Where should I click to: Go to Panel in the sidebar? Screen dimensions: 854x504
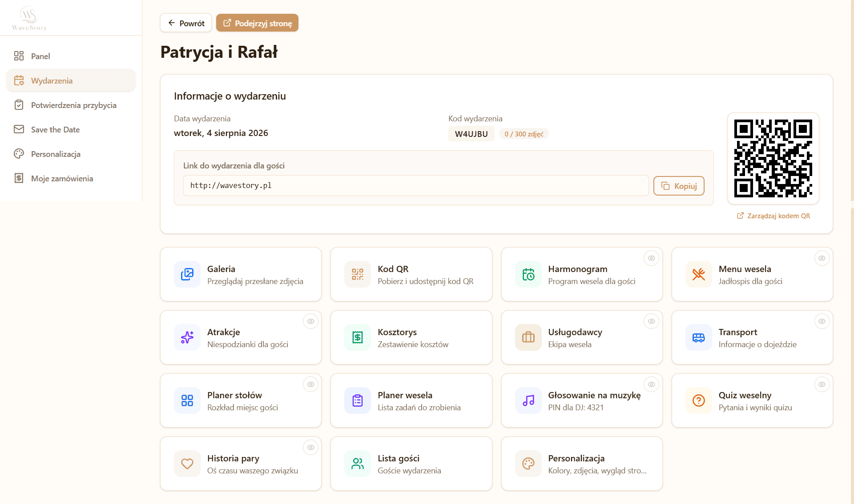coord(71,56)
